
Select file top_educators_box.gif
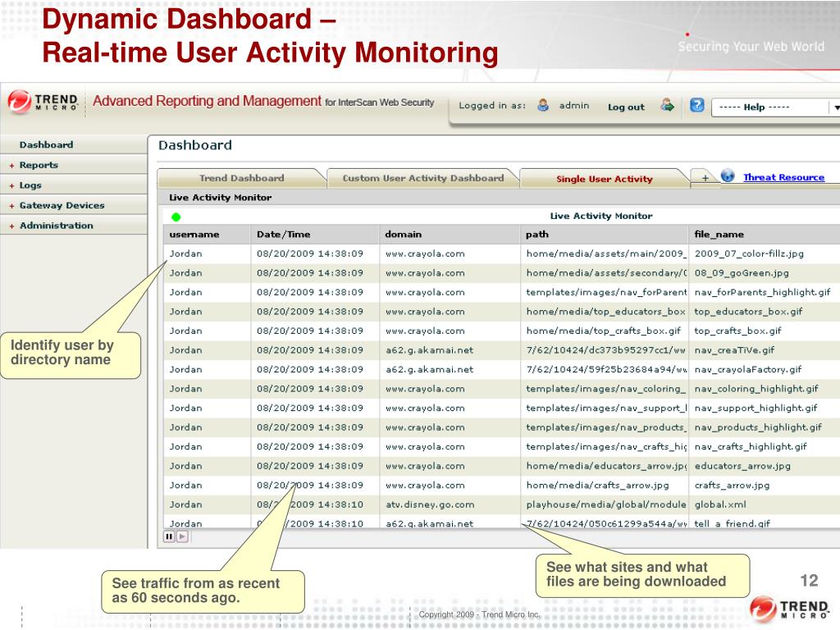[748, 311]
